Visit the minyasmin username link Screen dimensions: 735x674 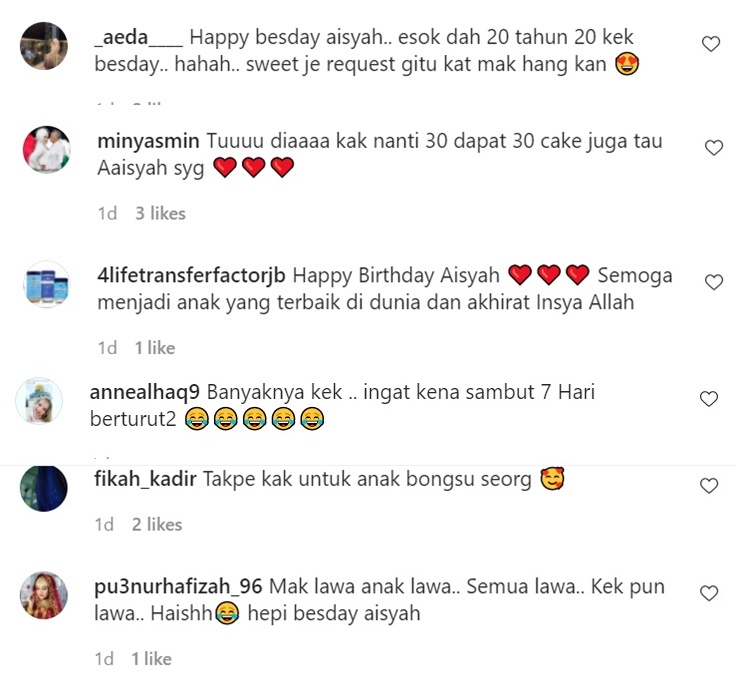pyautogui.click(x=148, y=142)
